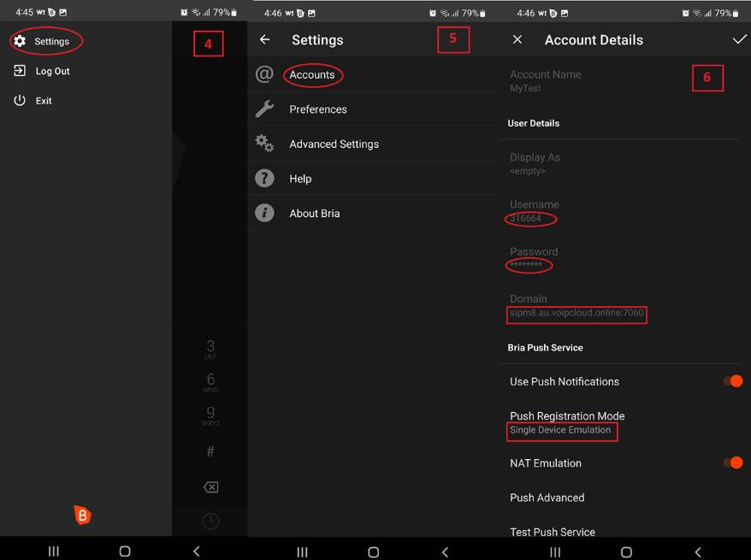Open Settings via the gear icon
Viewport: 751px width, 560px height.
click(20, 41)
